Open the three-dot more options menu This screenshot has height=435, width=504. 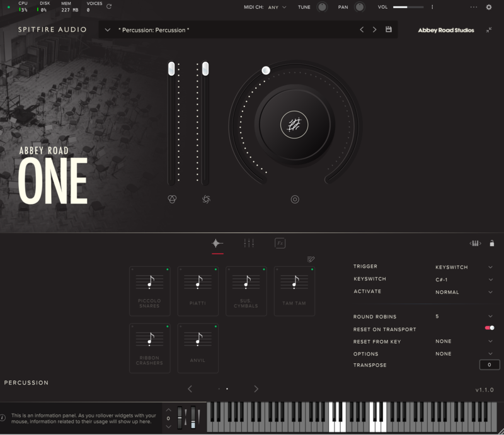pyautogui.click(x=474, y=7)
